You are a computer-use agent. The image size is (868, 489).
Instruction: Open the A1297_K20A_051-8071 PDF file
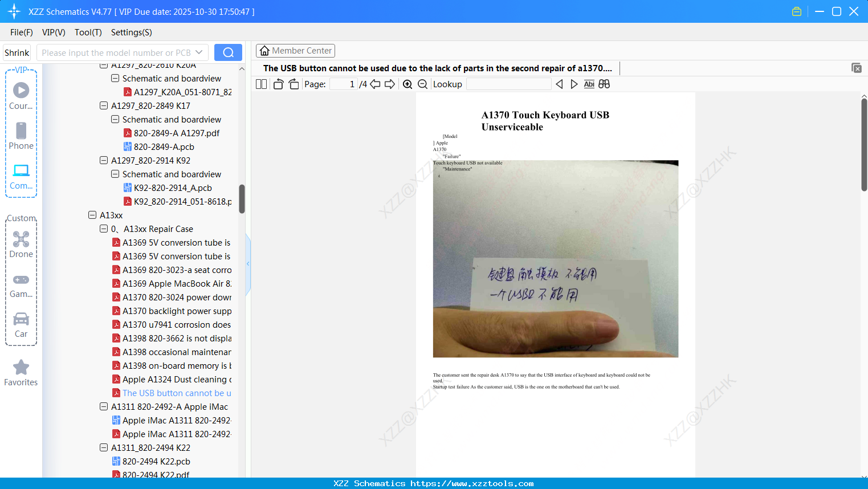(x=178, y=92)
